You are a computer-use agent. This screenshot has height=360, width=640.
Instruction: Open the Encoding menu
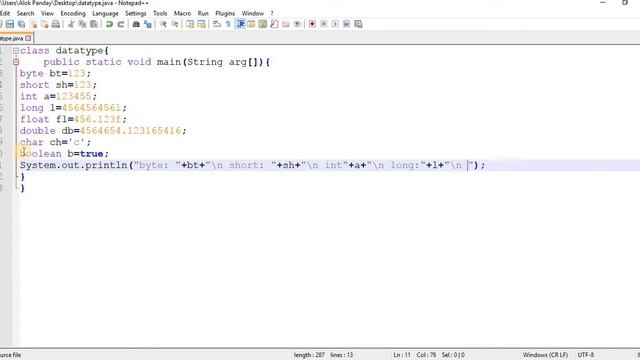[x=73, y=13]
